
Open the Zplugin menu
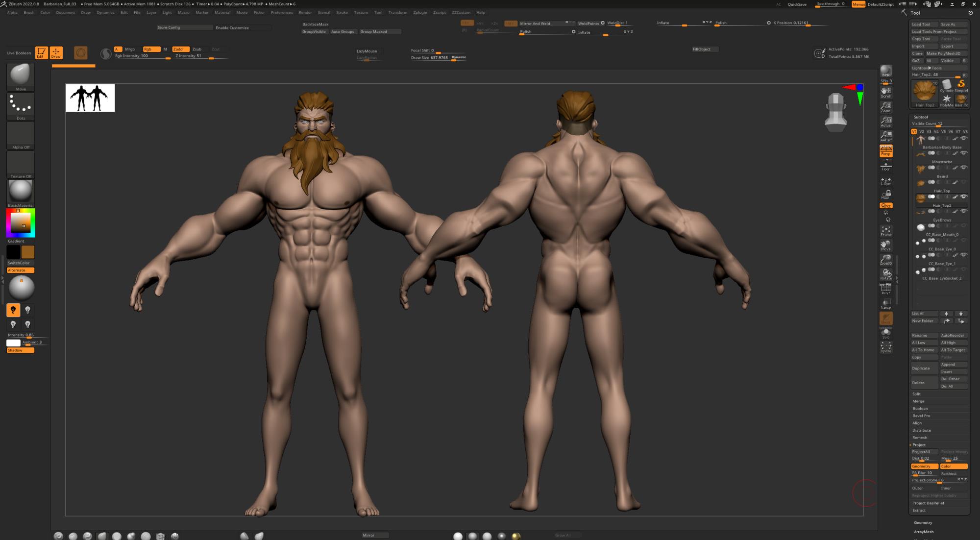click(420, 13)
